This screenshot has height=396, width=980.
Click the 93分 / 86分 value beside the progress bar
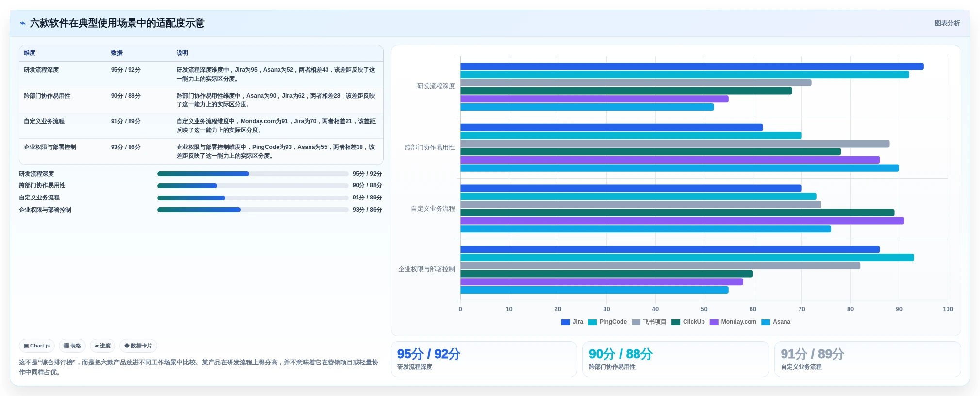coord(367,210)
